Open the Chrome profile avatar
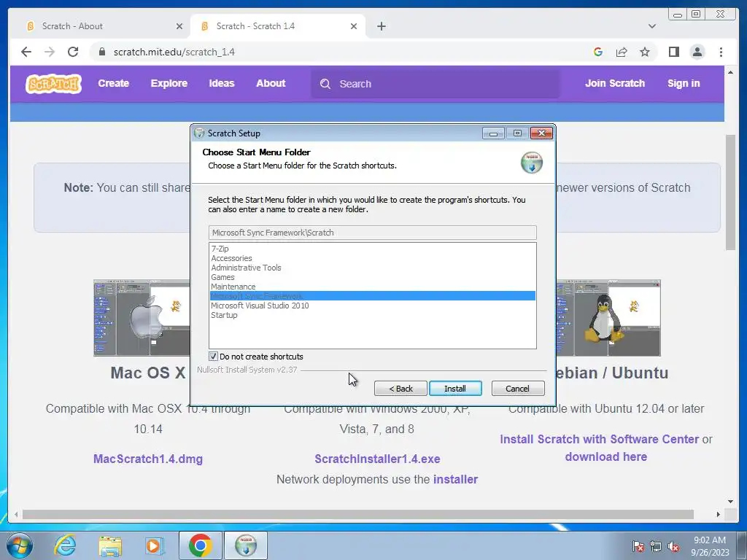 pos(697,52)
